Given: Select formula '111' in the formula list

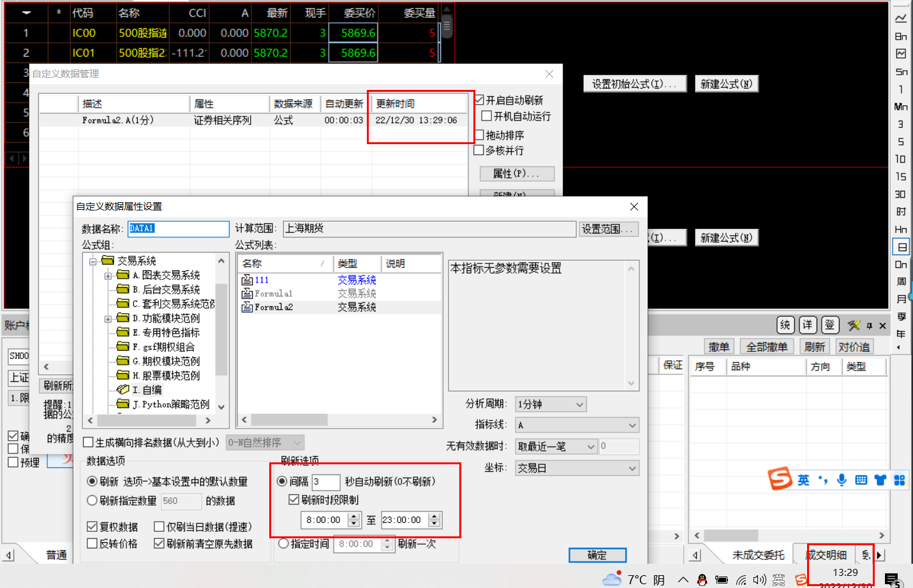Looking at the screenshot, I should (262, 280).
